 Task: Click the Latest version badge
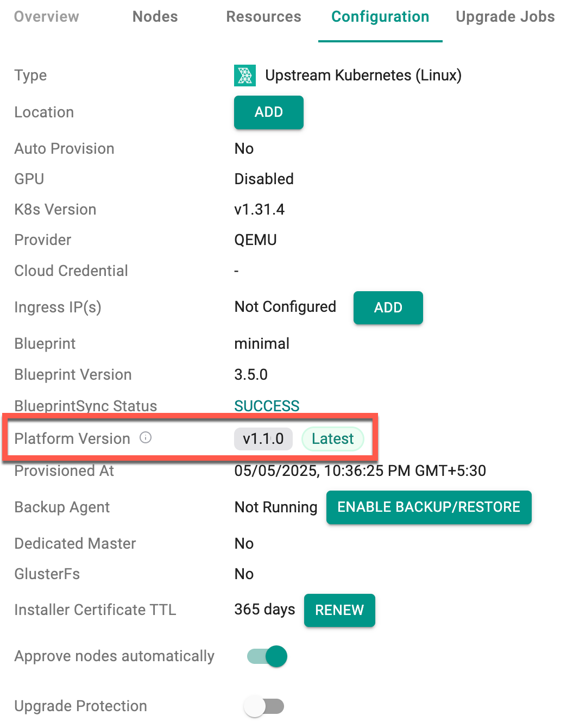(332, 439)
